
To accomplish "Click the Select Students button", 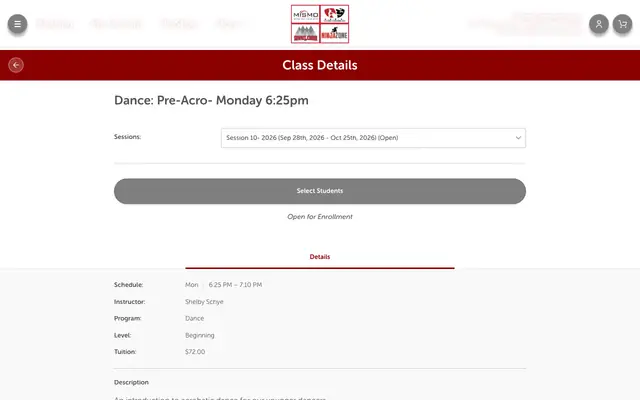I will pyautogui.click(x=320, y=191).
